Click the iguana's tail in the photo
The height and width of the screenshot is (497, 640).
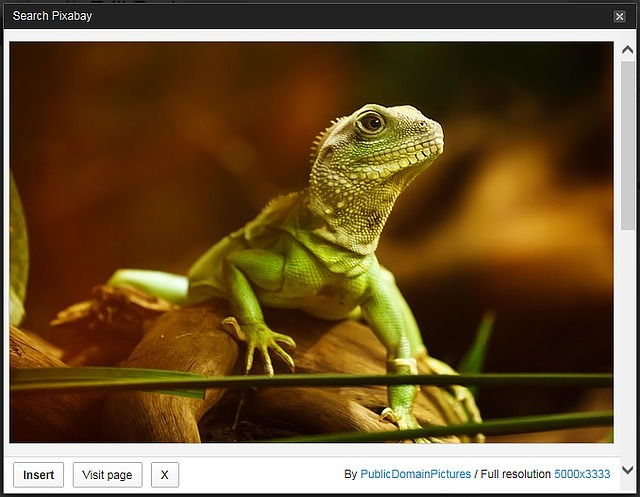pos(148,285)
